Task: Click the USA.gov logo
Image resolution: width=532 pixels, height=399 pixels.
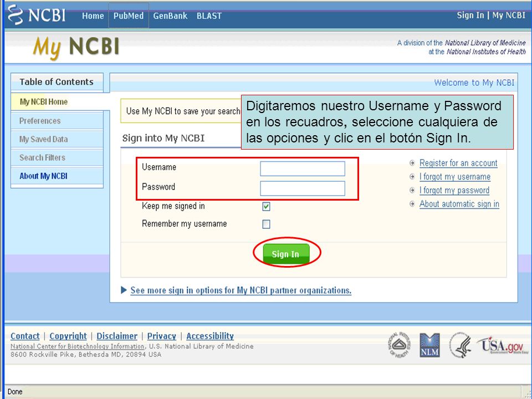Action: [503, 345]
